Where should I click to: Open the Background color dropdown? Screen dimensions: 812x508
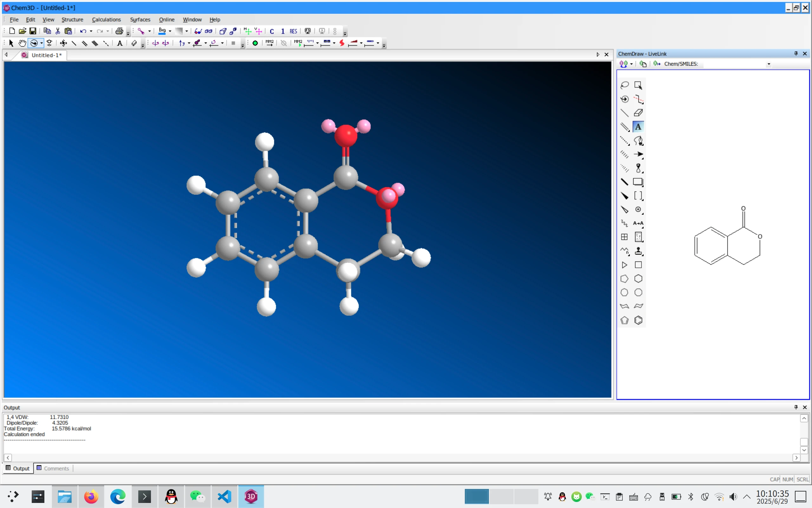pos(170,31)
